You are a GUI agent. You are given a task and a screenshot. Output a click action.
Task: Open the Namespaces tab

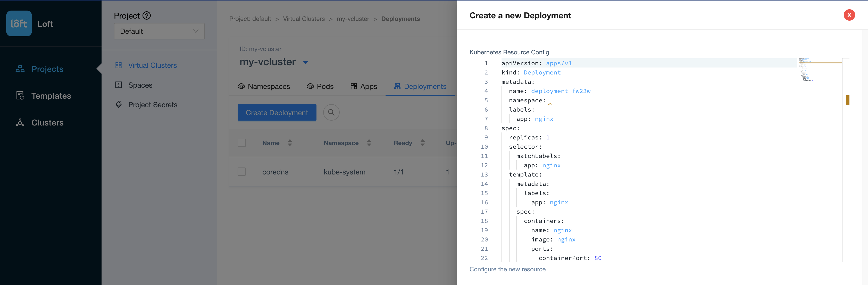pyautogui.click(x=264, y=87)
